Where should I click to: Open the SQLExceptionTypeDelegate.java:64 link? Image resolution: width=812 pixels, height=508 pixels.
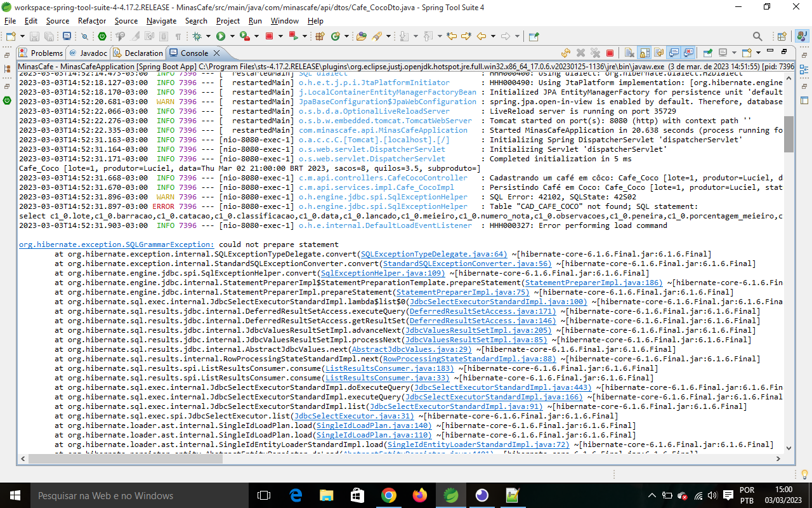(x=433, y=254)
